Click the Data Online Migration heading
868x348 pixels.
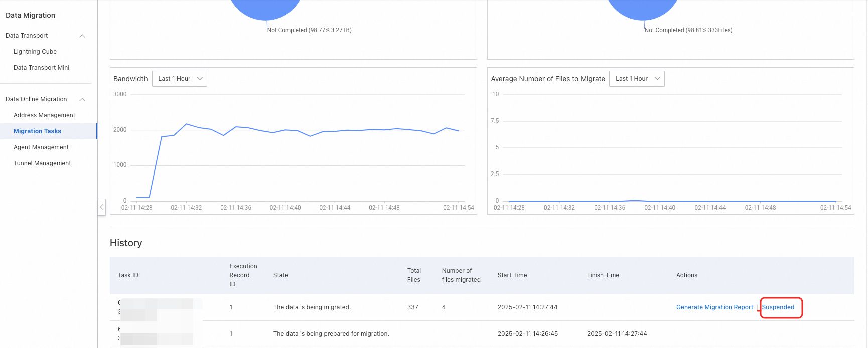tap(36, 99)
